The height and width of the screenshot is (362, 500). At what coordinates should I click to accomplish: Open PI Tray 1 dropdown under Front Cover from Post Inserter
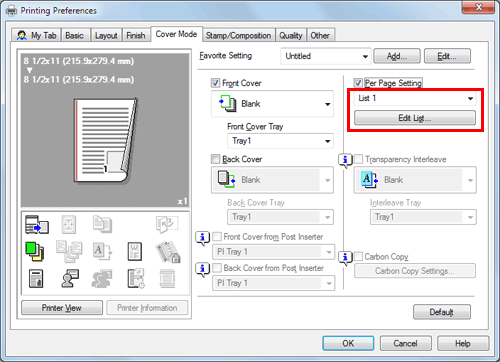click(x=274, y=252)
